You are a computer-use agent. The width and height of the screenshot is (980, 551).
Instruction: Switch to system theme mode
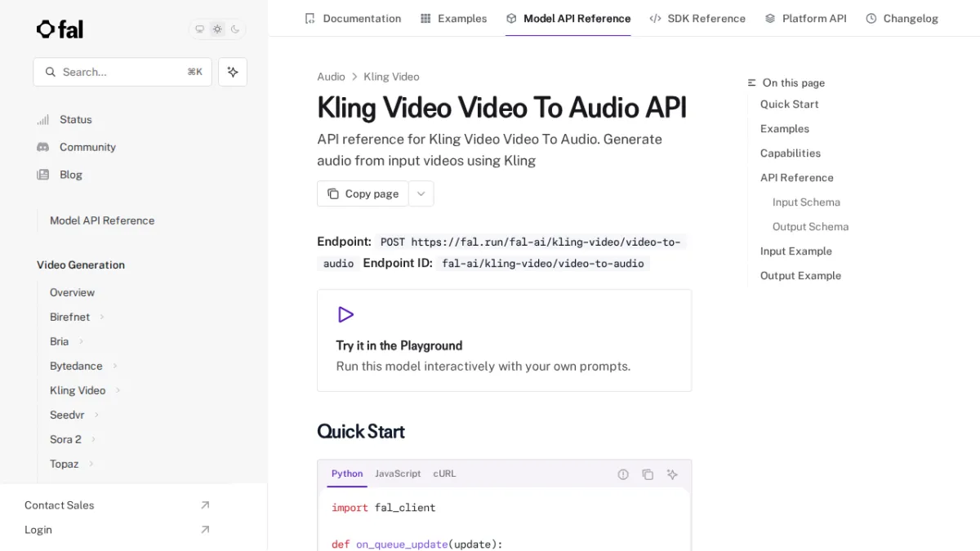(199, 29)
